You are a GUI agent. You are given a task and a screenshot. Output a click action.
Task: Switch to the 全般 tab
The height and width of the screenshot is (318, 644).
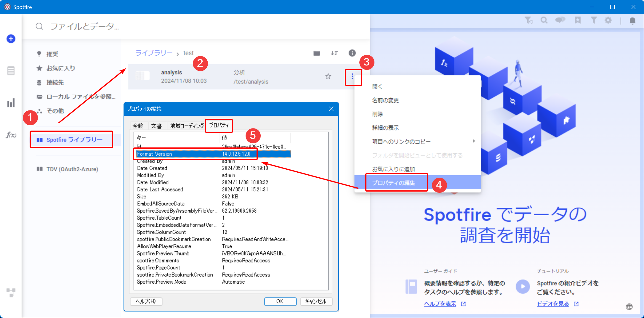click(x=138, y=126)
